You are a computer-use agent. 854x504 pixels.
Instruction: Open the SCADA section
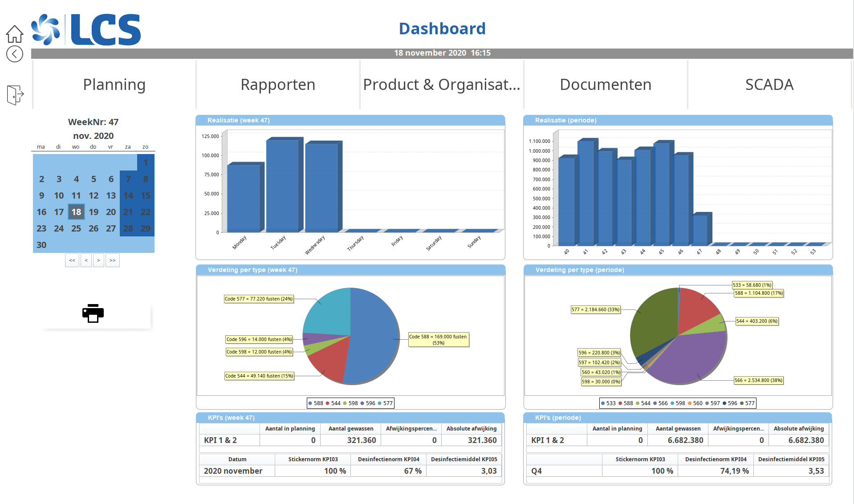769,85
